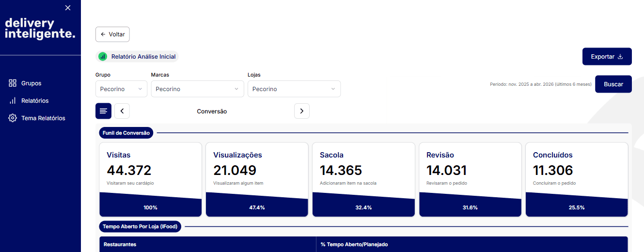644x252 pixels.
Task: Open Grupos grid icon in sidebar
Action: pos(13,83)
